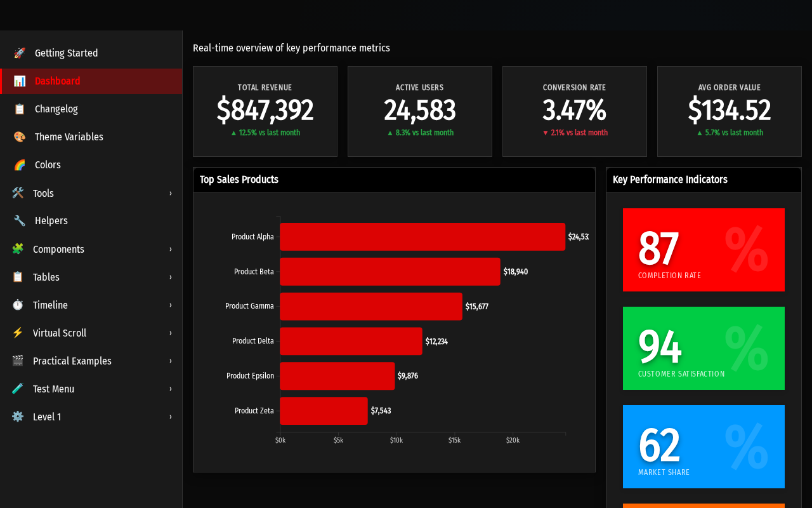Open the Changelog menu item
This screenshot has height=508, width=812.
[x=91, y=109]
